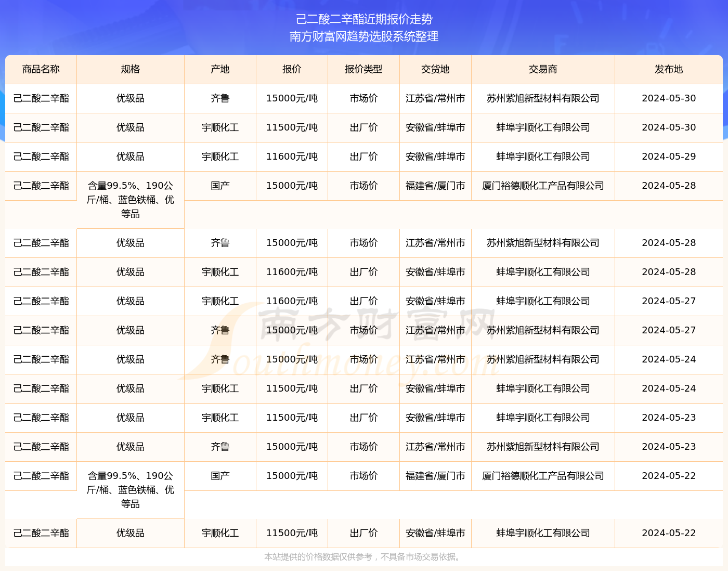Click 福建省/厦门市 in the 2024-05-28 row
The image size is (728, 571).
pyautogui.click(x=435, y=186)
